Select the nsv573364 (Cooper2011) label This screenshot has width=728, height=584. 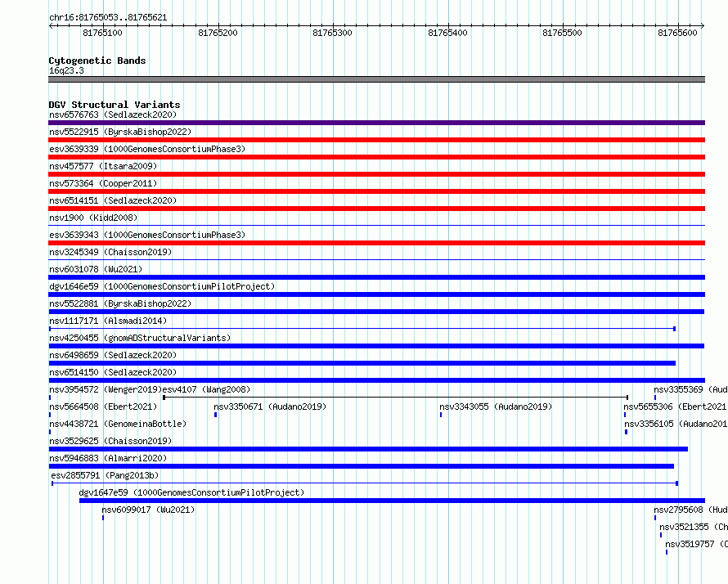tap(103, 183)
